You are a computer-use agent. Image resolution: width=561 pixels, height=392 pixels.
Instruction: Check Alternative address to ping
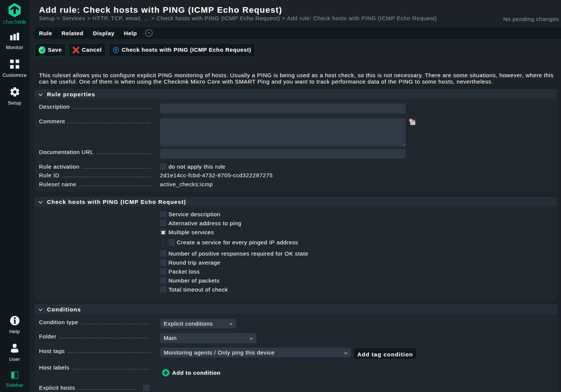[x=163, y=223]
